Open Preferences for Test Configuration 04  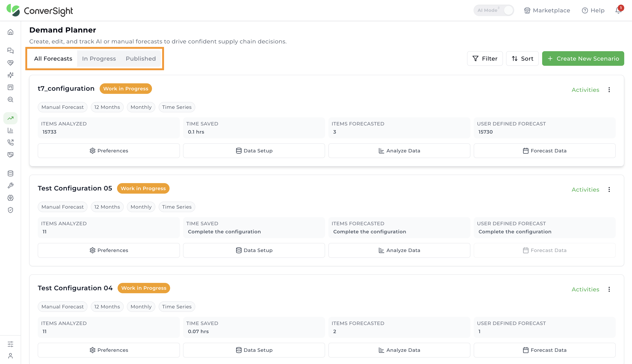[109, 350]
